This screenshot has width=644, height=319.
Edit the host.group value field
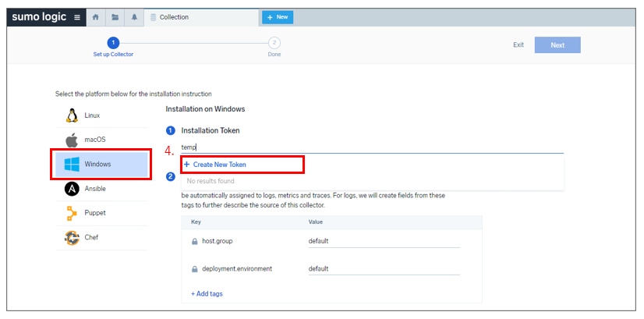coord(384,241)
